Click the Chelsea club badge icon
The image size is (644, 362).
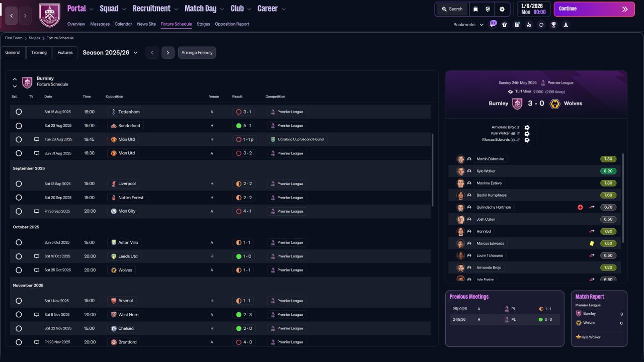pos(114,328)
